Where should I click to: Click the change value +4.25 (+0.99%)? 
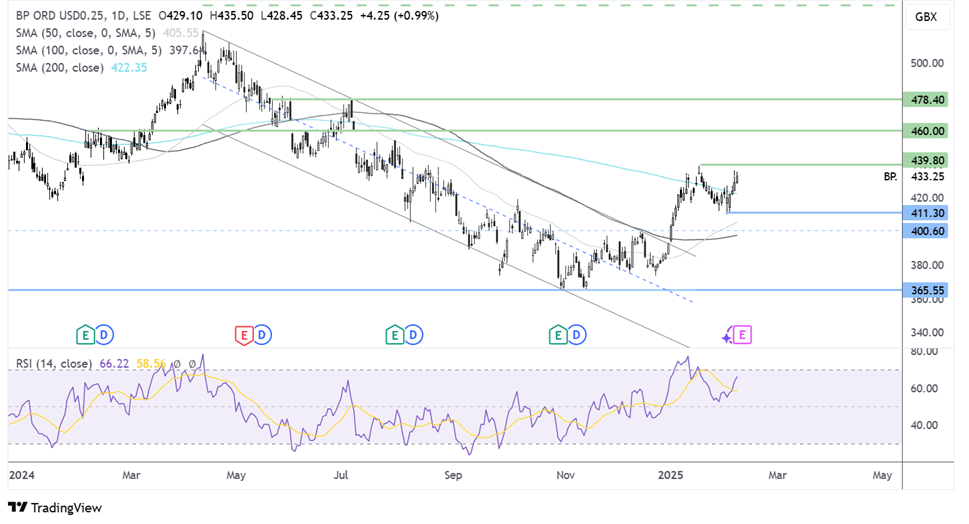400,15
